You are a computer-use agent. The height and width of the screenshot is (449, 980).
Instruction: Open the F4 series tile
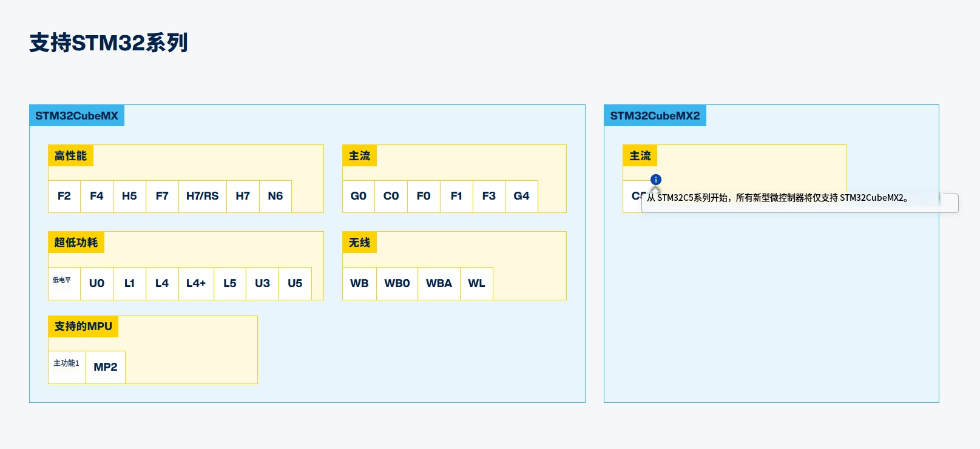pos(96,196)
